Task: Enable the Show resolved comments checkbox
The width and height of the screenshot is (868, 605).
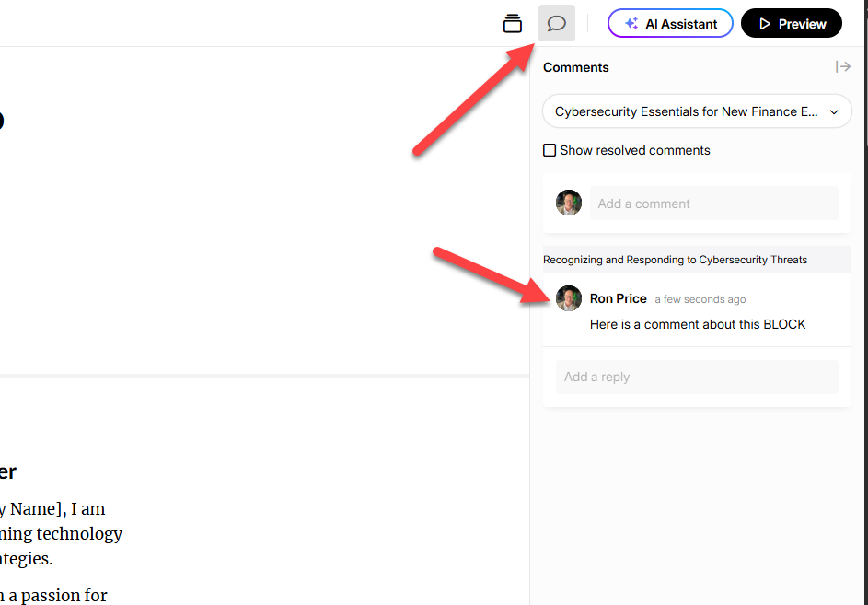Action: click(550, 150)
